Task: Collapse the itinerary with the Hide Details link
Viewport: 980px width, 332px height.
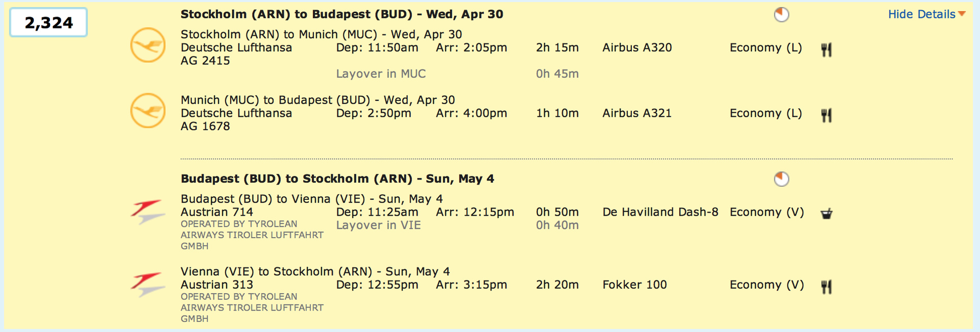Action: (921, 14)
